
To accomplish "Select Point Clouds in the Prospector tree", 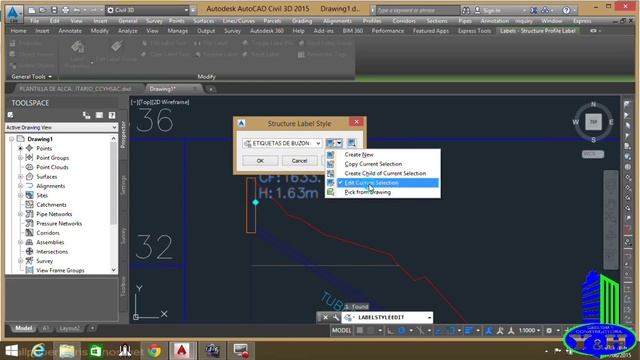I will [52, 167].
